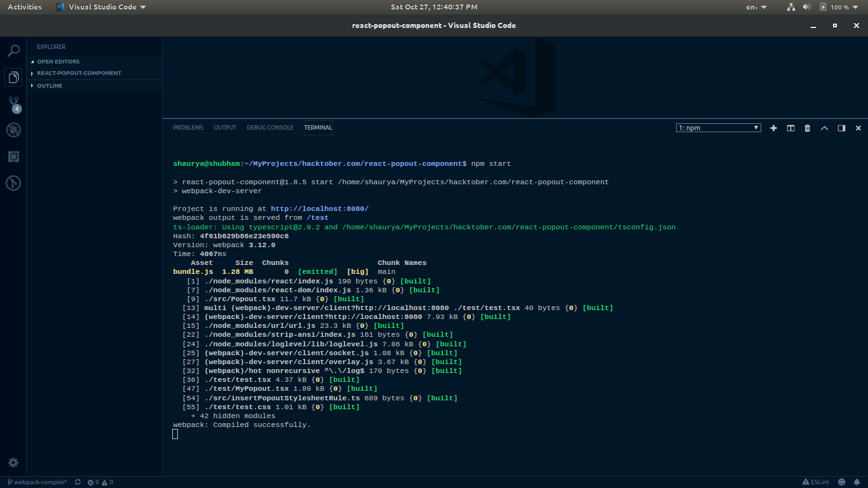
Task: Click the warnings count in the status bar
Action: click(x=107, y=482)
